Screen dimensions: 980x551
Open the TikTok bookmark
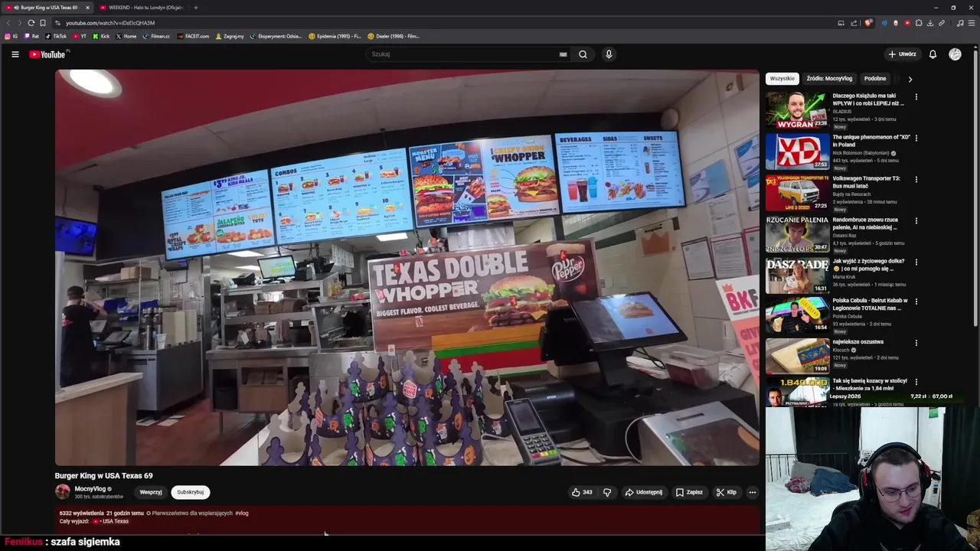56,36
